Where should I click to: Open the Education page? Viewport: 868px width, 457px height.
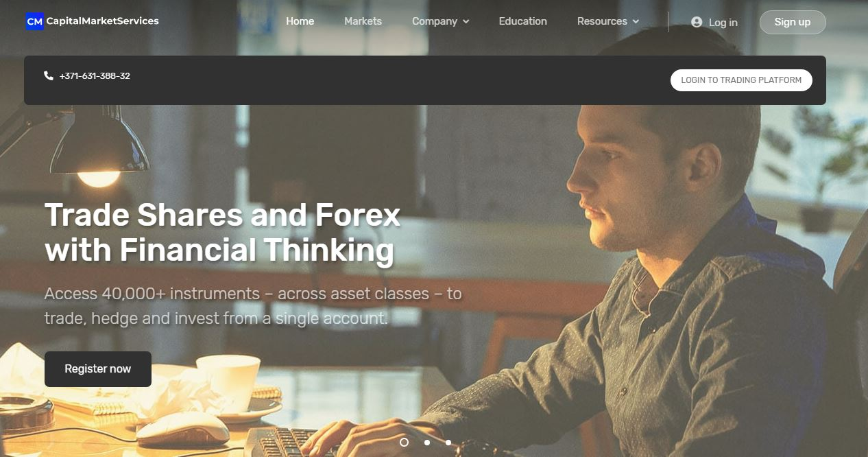[523, 21]
